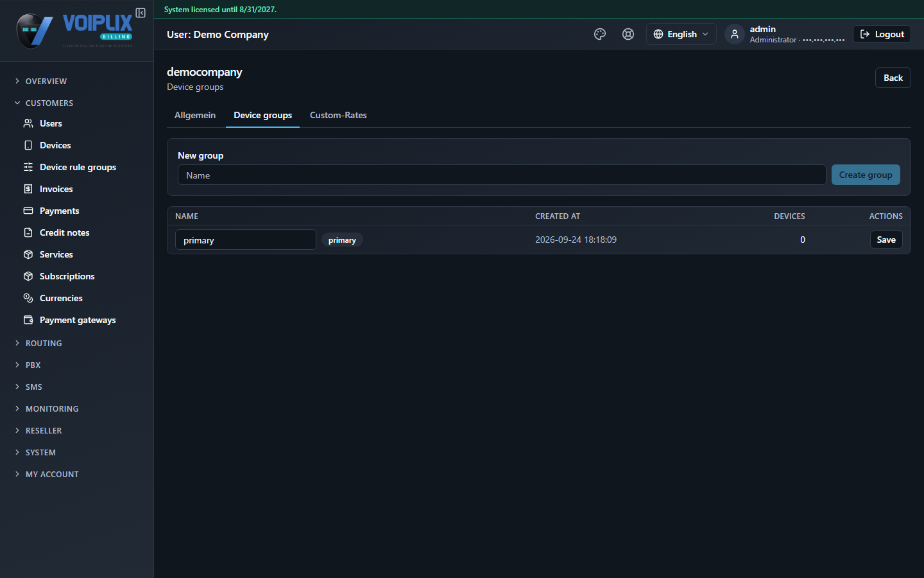This screenshot has width=924, height=578.
Task: Click the DEVICES column header
Action: (x=789, y=216)
